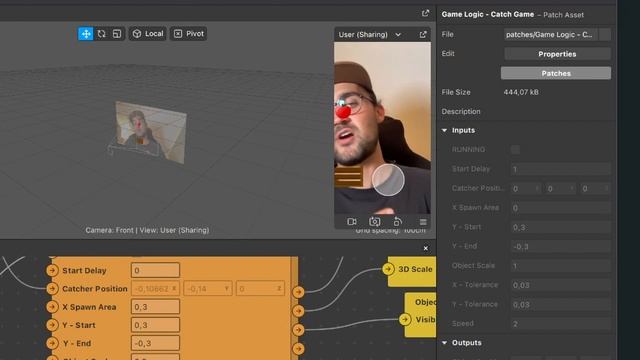Select the camera plane in the viewport
Screen dimensions: 640x360
tap(150, 132)
